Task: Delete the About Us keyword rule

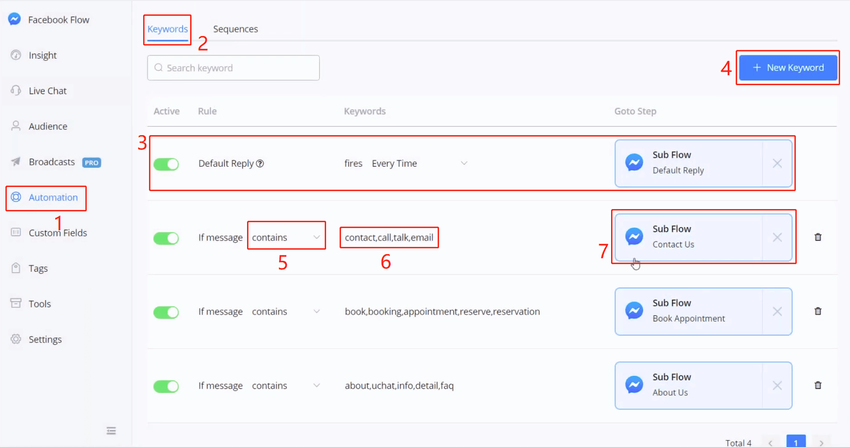Action: (818, 385)
